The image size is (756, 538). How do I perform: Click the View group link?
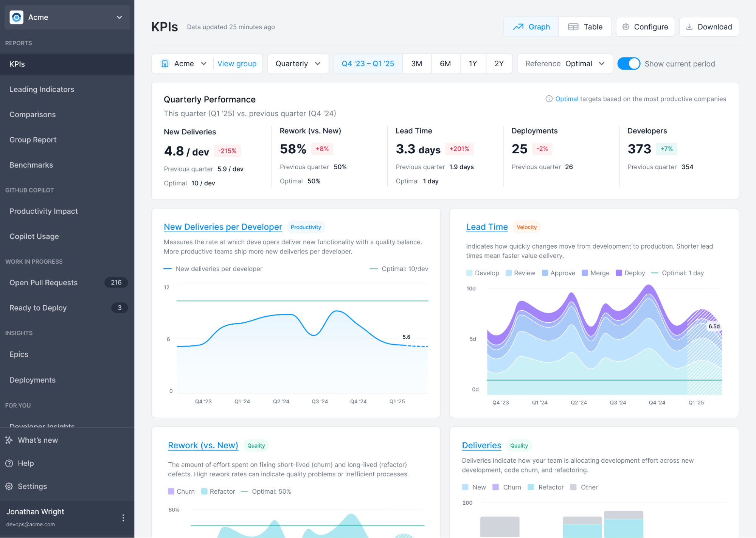pyautogui.click(x=237, y=64)
